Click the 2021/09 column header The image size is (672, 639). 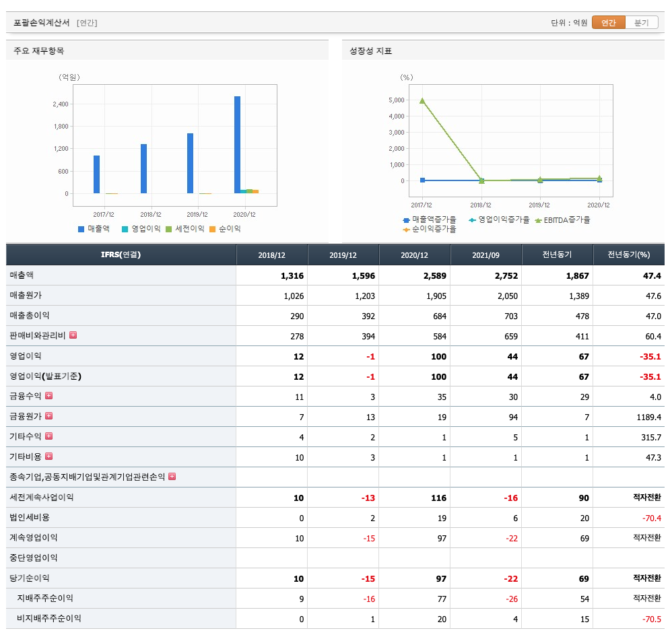click(485, 255)
